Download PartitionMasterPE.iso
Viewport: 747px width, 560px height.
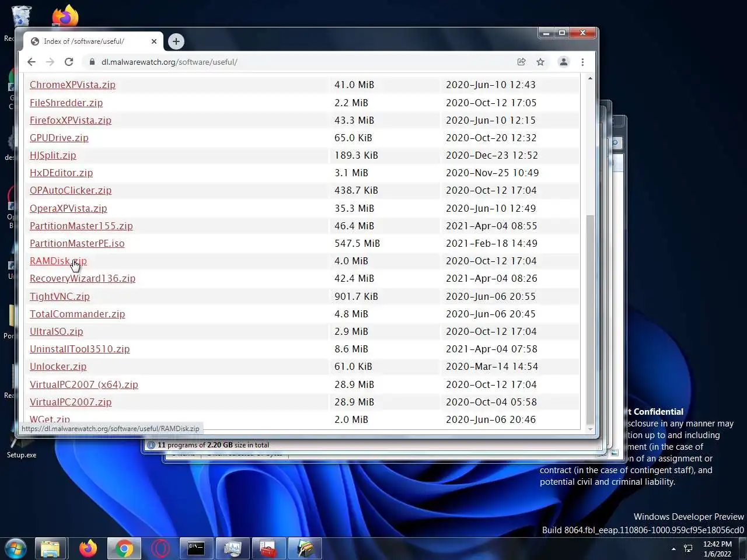(77, 243)
